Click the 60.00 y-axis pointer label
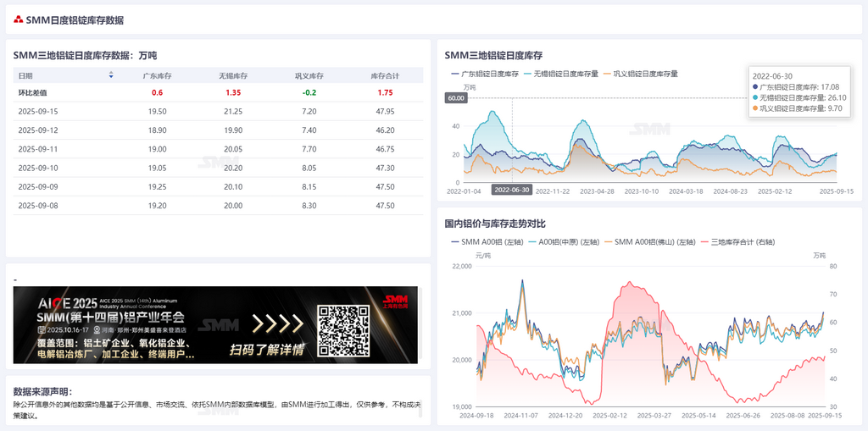Viewport: 868px width, 431px height. point(457,98)
